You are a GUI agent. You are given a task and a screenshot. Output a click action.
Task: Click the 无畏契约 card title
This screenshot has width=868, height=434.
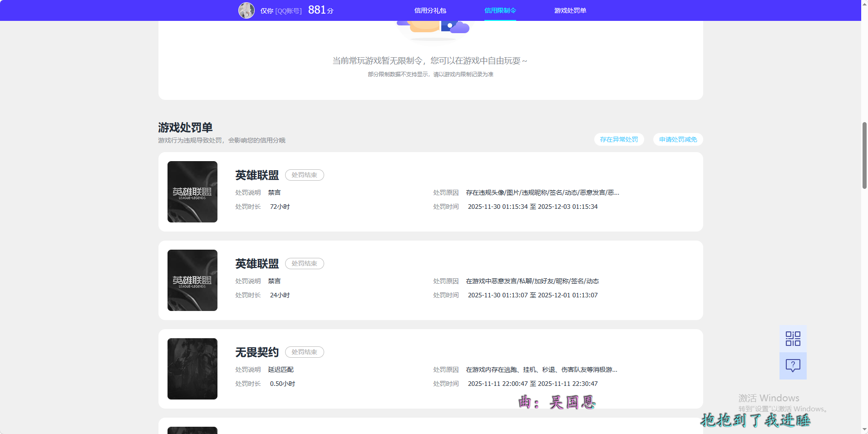(257, 352)
